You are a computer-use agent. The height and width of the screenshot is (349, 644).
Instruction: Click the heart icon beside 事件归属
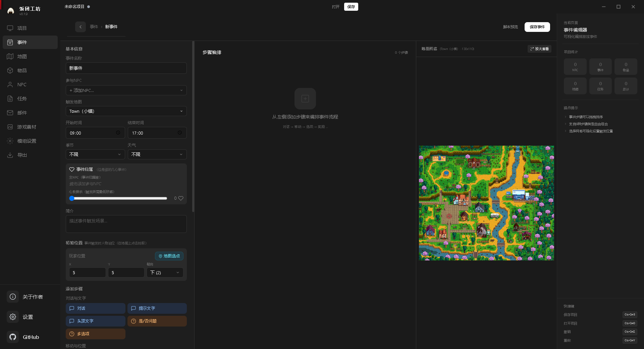pos(72,169)
